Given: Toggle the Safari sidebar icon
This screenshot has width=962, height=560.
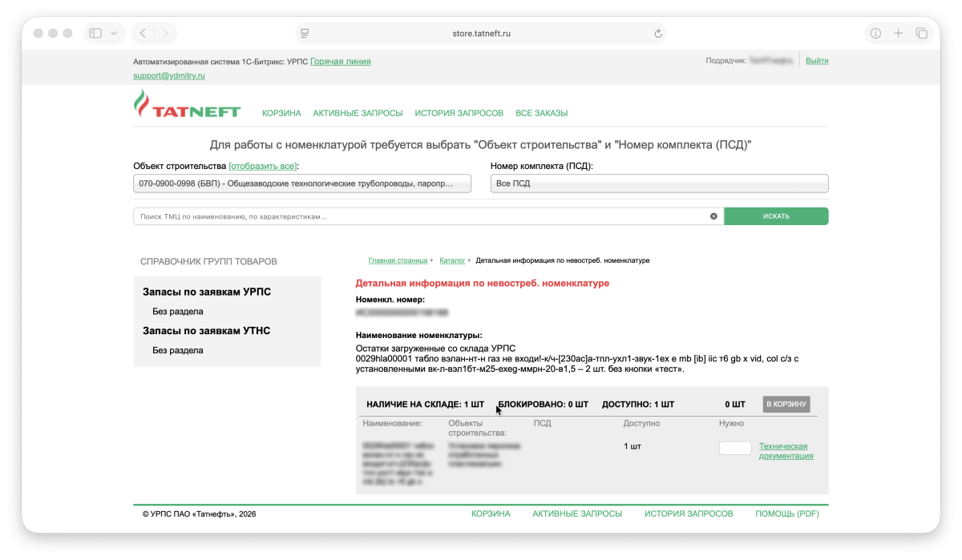Looking at the screenshot, I should (95, 34).
